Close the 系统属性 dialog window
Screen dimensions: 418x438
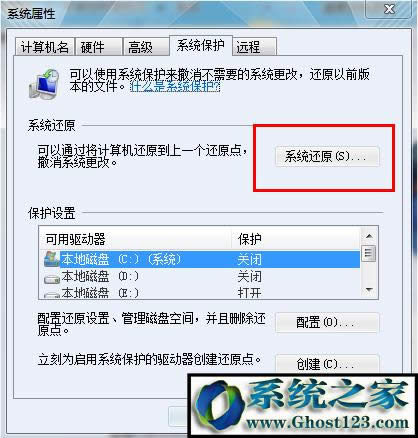point(390,9)
